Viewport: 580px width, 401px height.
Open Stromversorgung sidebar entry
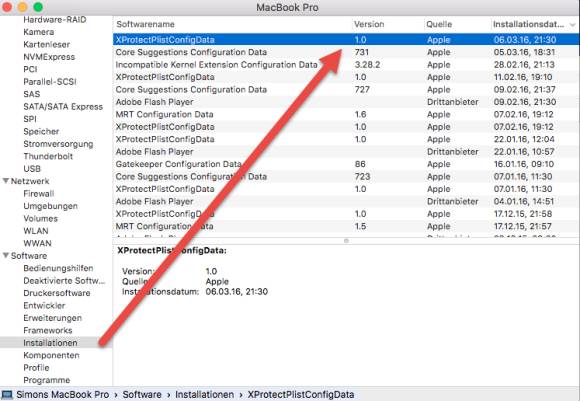pyautogui.click(x=58, y=144)
